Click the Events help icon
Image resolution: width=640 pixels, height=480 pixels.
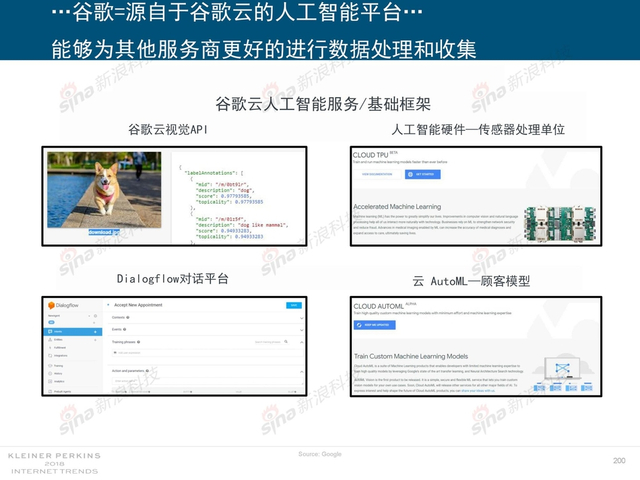[x=124, y=329]
